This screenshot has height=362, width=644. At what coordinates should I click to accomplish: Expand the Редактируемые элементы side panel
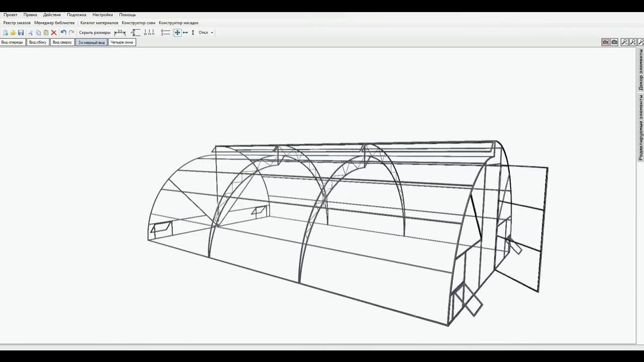(x=640, y=127)
